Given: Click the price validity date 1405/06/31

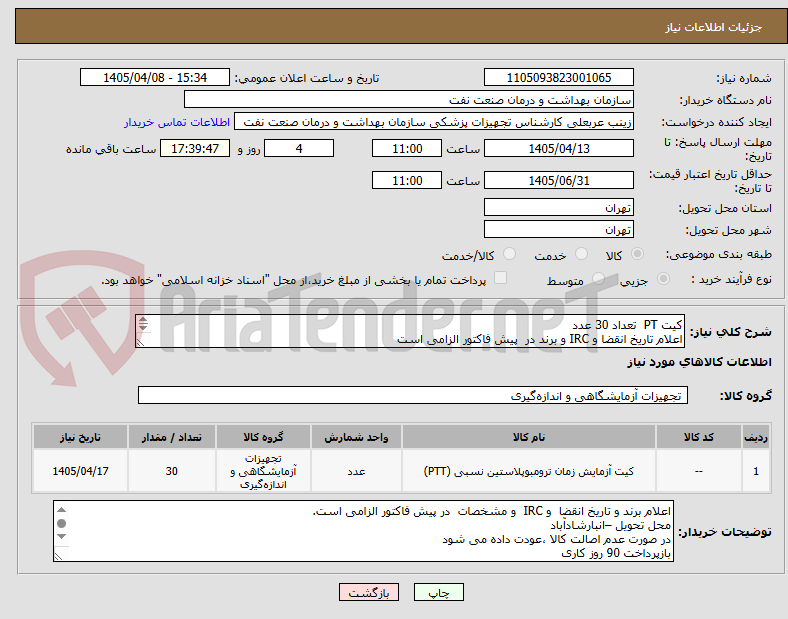Looking at the screenshot, I should click(558, 180).
